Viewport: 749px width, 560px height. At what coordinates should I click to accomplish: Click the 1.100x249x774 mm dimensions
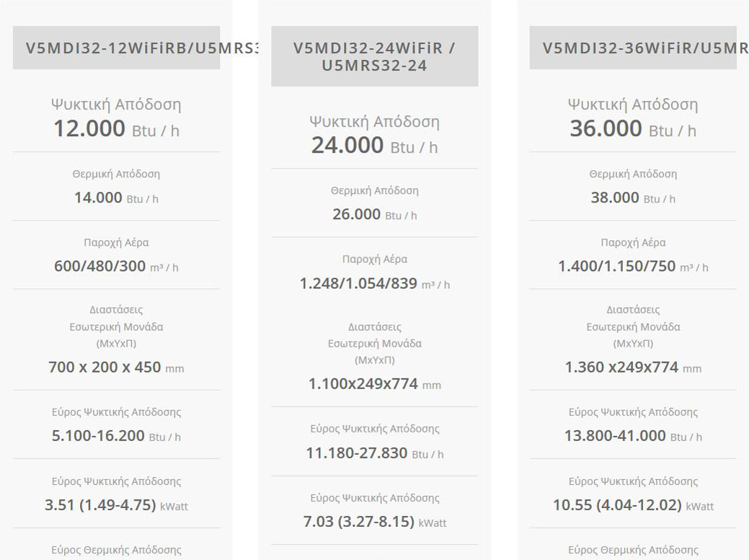(374, 384)
